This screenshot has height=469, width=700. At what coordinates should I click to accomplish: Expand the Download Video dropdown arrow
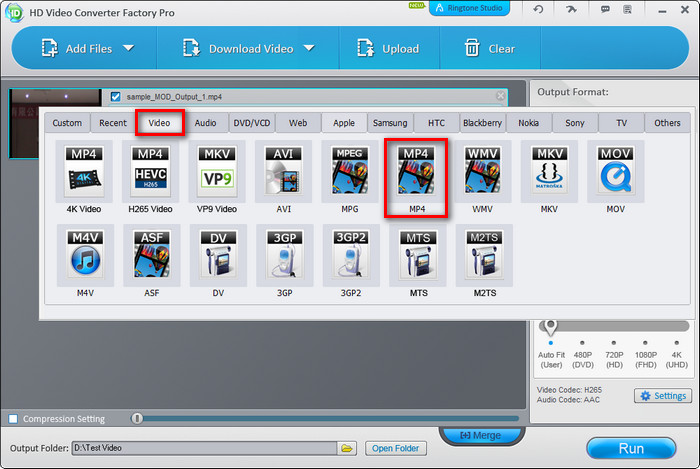(309, 48)
